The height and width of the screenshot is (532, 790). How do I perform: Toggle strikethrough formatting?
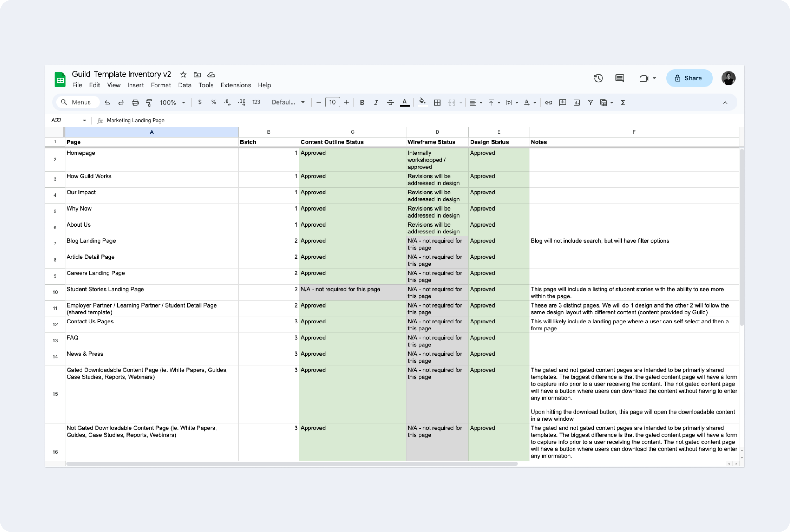pos(390,103)
